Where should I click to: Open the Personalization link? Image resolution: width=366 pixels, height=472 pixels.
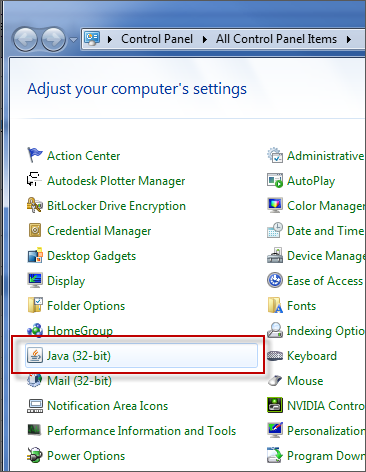point(326,431)
